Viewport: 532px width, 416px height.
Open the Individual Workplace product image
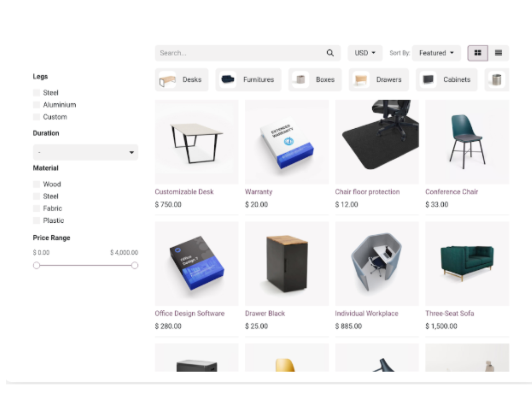click(x=377, y=263)
